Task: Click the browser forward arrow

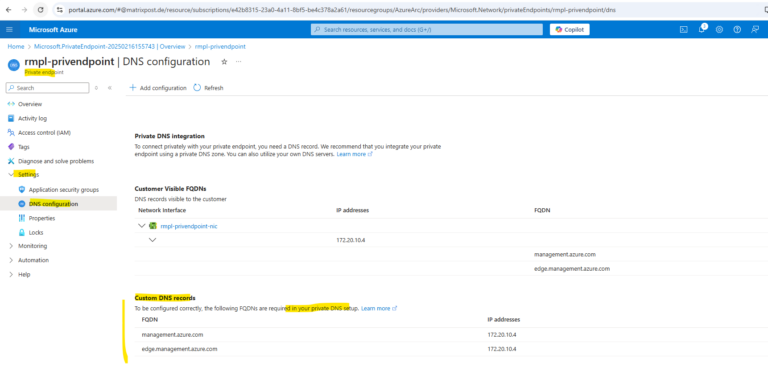Action: [24, 10]
